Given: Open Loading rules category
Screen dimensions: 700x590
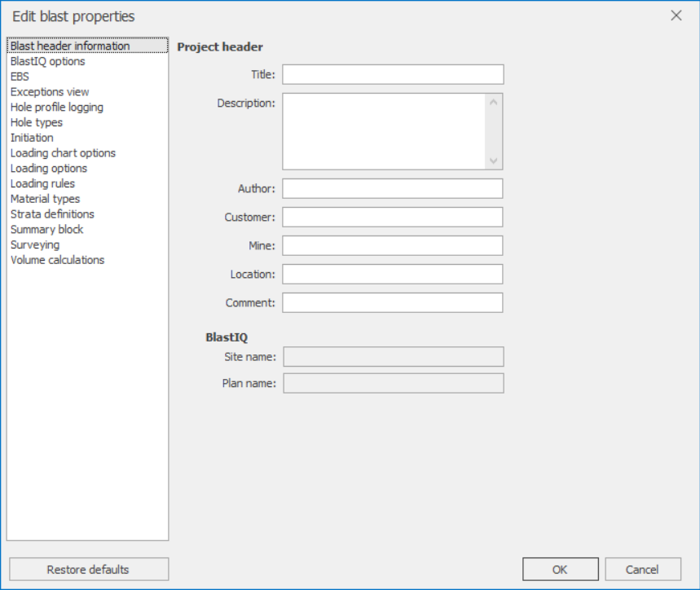Looking at the screenshot, I should [x=42, y=183].
